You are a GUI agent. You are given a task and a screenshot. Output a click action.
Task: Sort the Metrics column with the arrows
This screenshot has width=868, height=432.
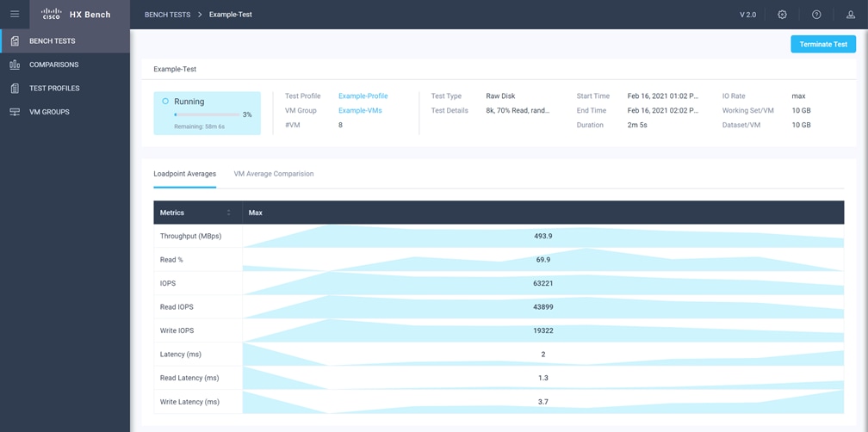tap(229, 213)
